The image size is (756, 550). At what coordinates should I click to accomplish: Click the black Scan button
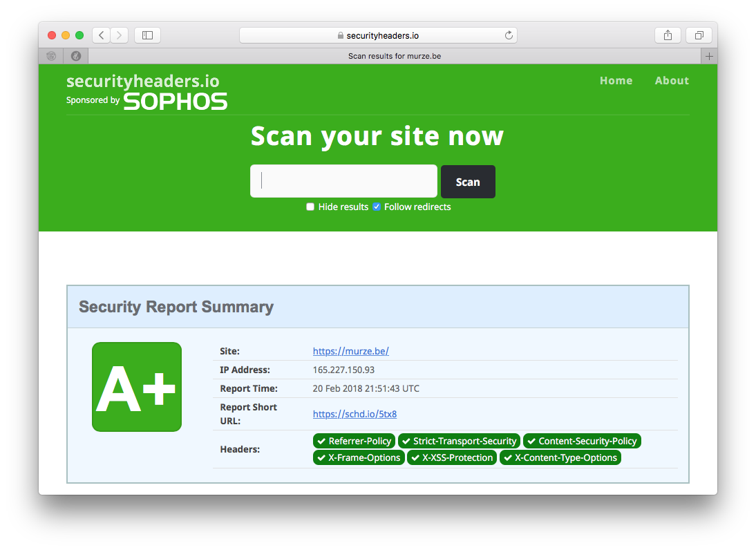click(468, 182)
